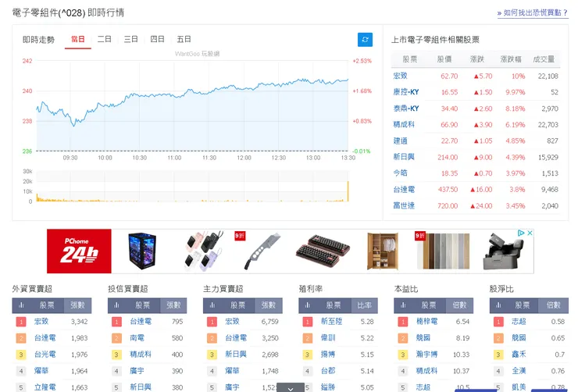Open 立隆電 in 外資買賣超 ranking

click(x=45, y=387)
